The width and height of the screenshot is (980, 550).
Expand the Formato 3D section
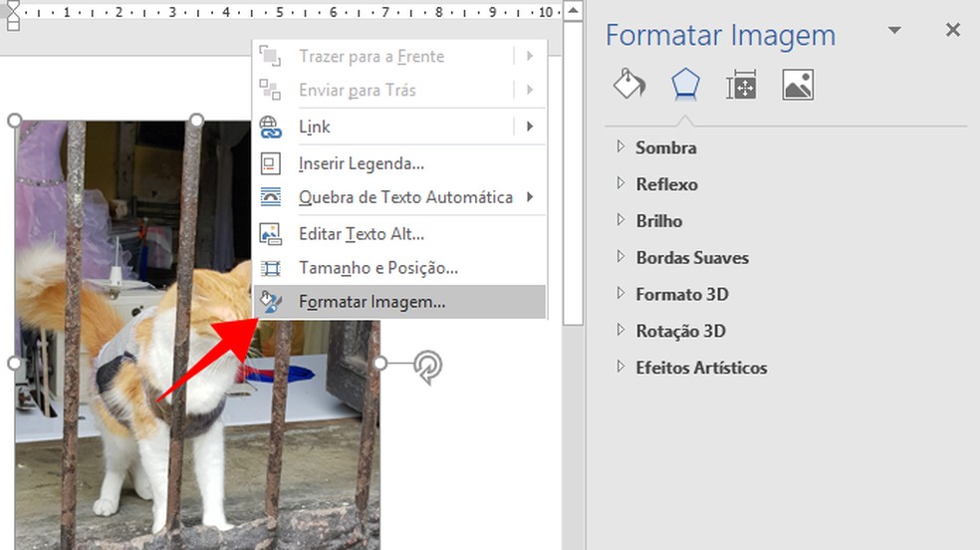(681, 294)
